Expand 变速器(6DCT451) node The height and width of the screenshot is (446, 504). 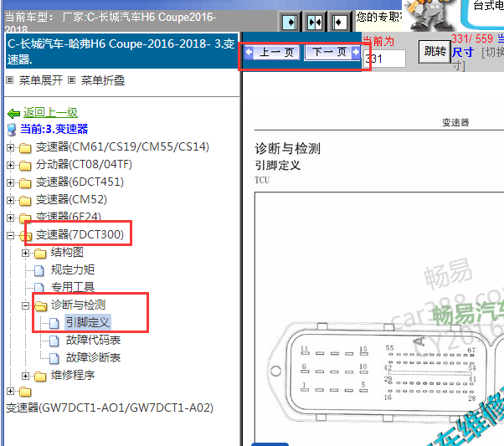coord(10,182)
